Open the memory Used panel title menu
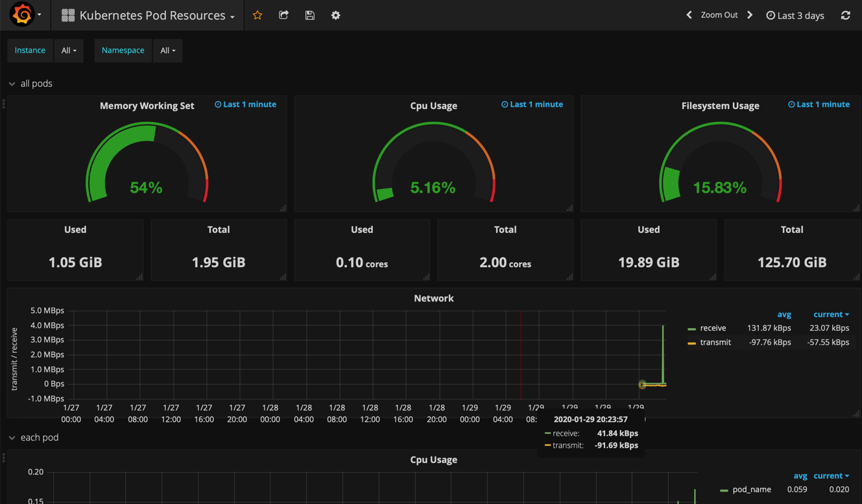The image size is (862, 504). [x=75, y=230]
